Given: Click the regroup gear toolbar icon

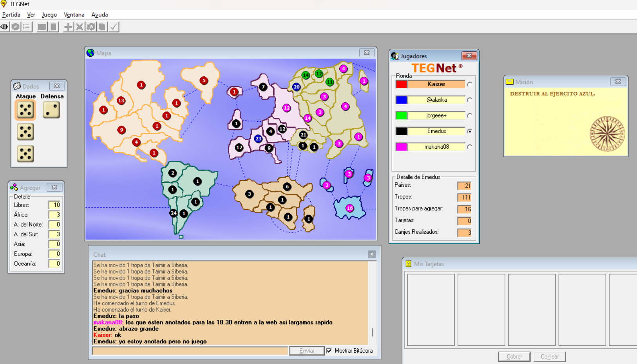Looking at the screenshot, I should click(x=91, y=27).
